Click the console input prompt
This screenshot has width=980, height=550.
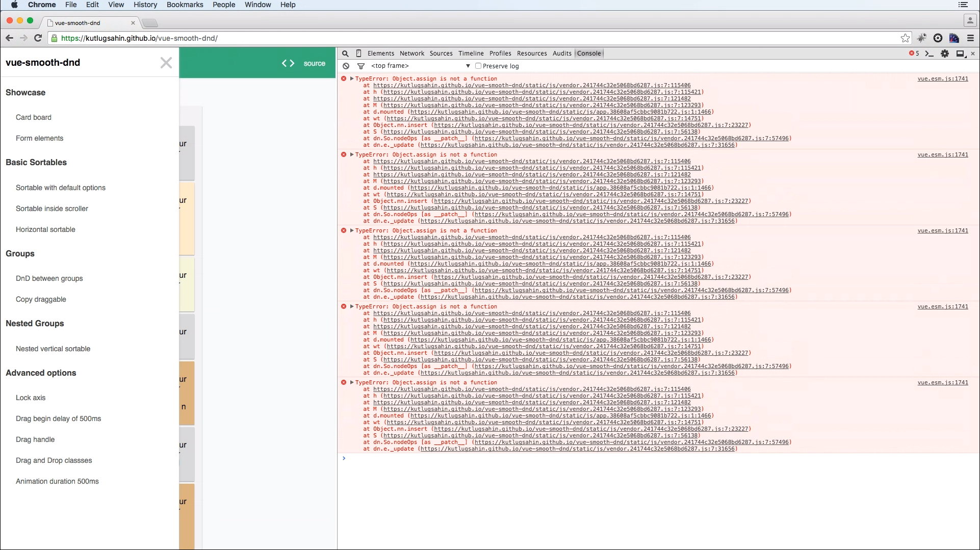point(658,458)
